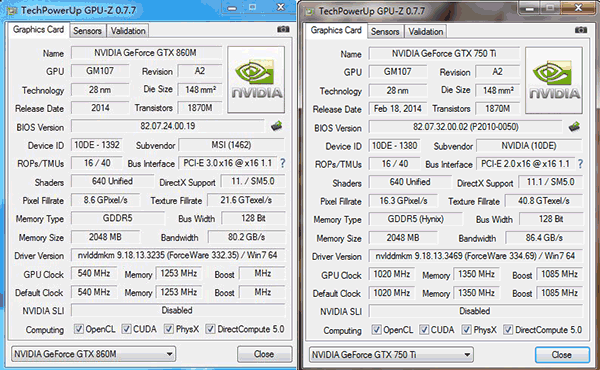
Task: Click BIOS save chip icon in 750 Ti window
Action: click(x=574, y=127)
